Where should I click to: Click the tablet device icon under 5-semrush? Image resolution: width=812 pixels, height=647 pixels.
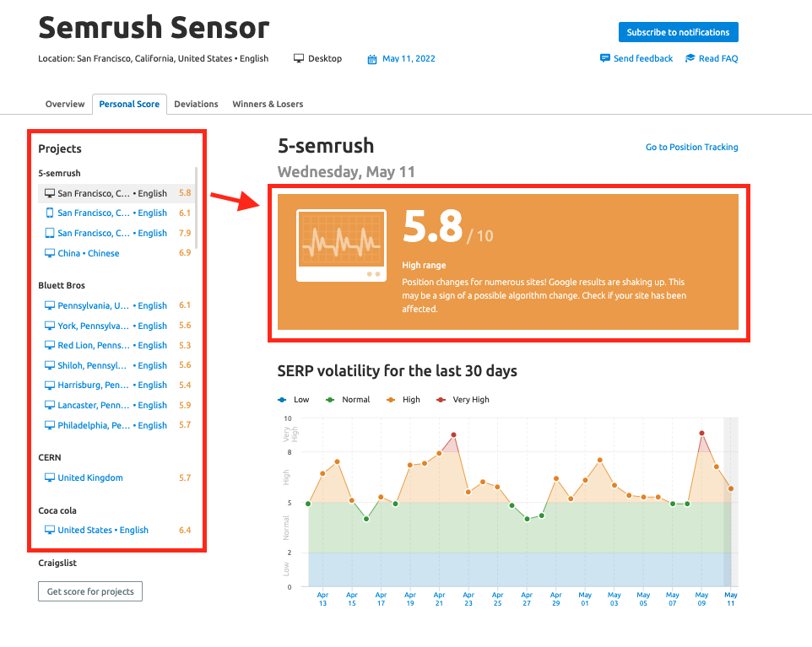pyautogui.click(x=49, y=234)
